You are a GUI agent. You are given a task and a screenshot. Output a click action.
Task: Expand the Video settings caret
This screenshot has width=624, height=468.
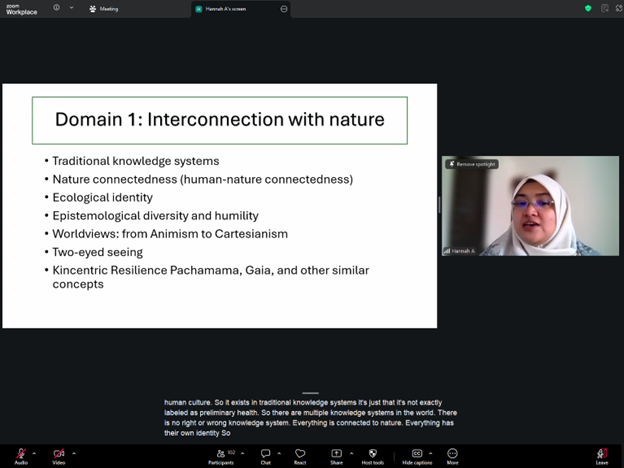74,452
